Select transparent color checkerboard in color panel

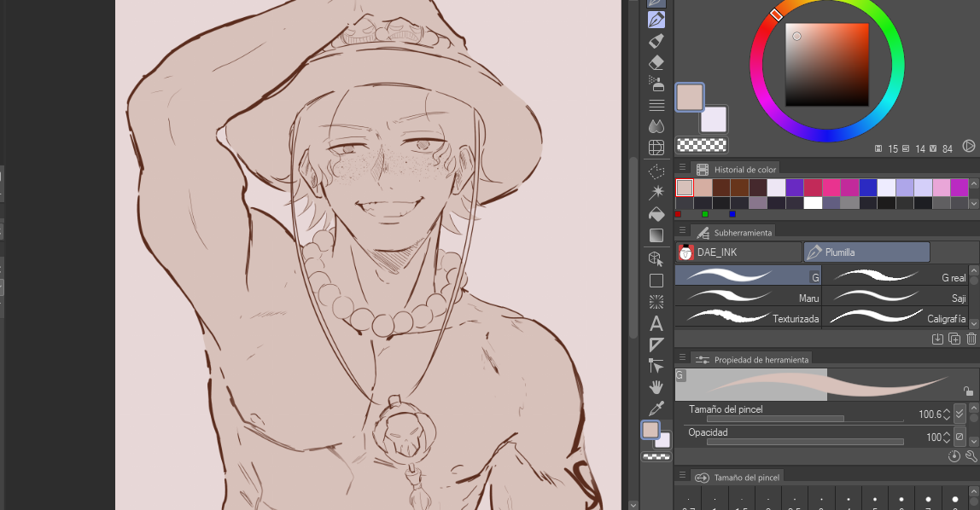[x=702, y=145]
